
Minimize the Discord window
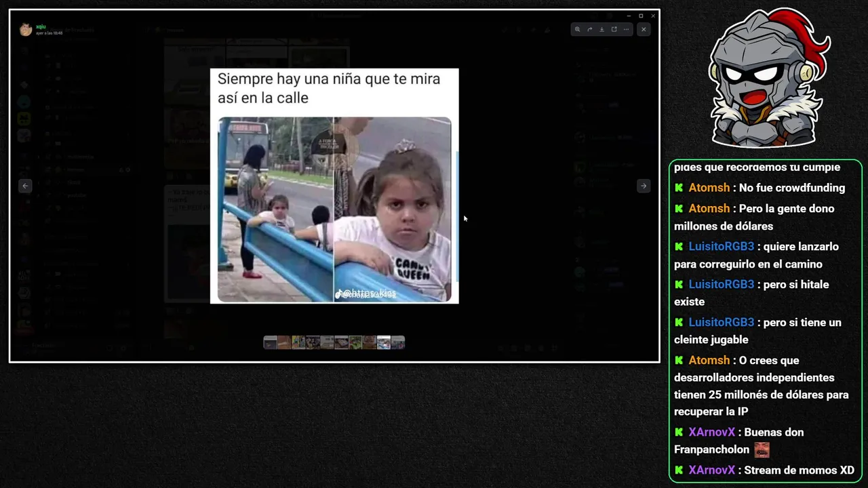point(629,16)
